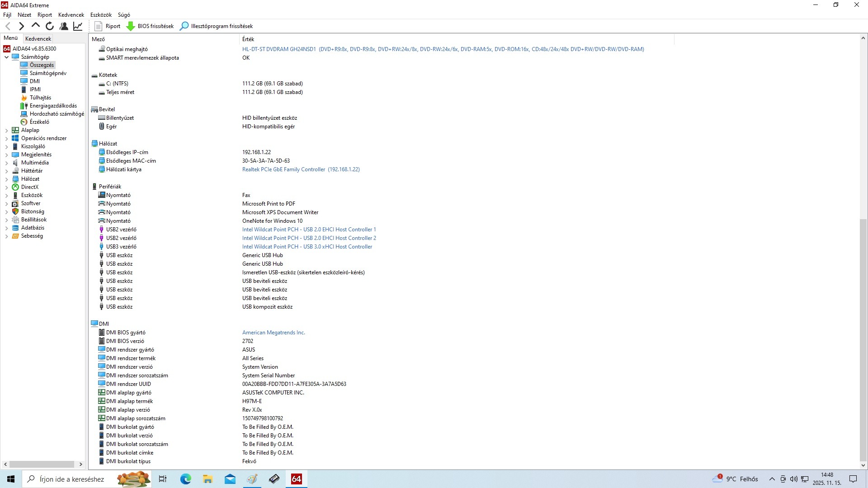Expand the Alaplap tree node
This screenshot has width=868, height=488.
pos(6,130)
